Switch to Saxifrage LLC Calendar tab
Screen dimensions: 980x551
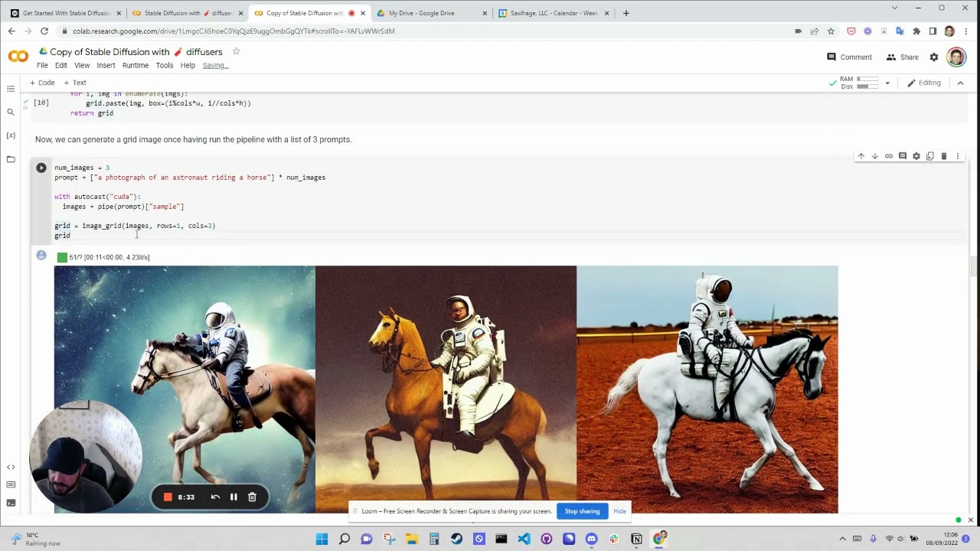[554, 13]
